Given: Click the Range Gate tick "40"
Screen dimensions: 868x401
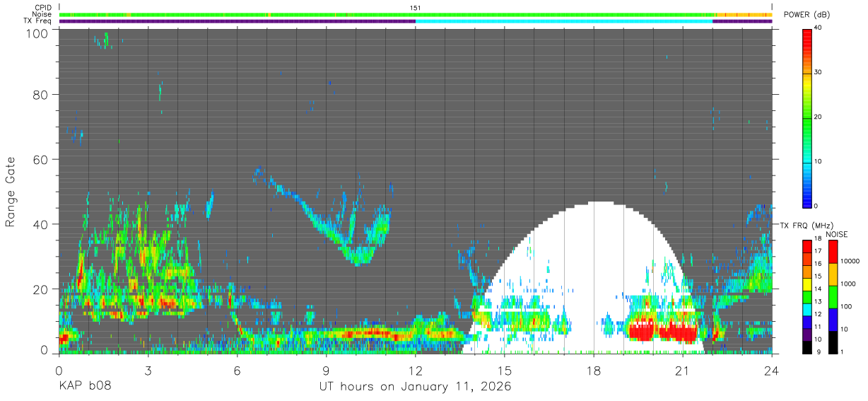Looking at the screenshot, I should 40,224.
